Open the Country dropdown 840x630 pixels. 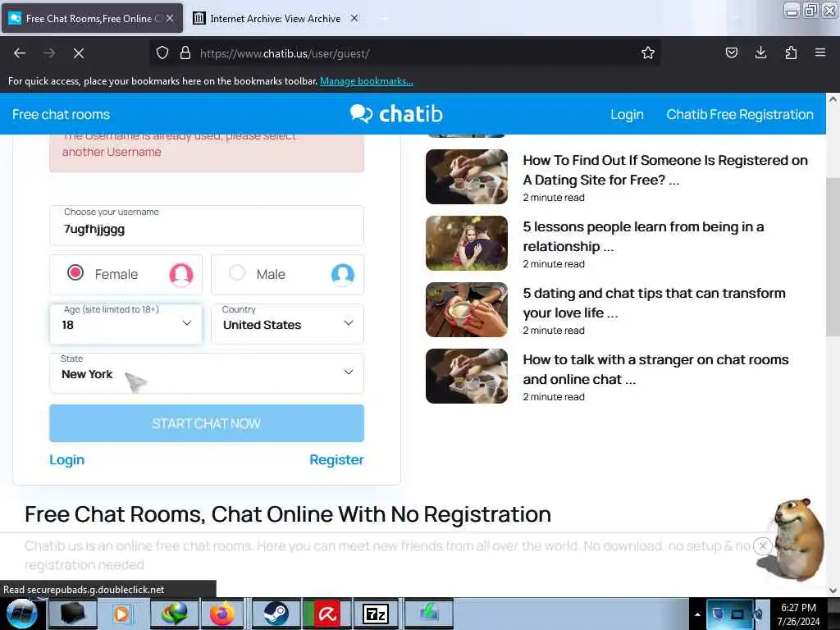tap(288, 323)
